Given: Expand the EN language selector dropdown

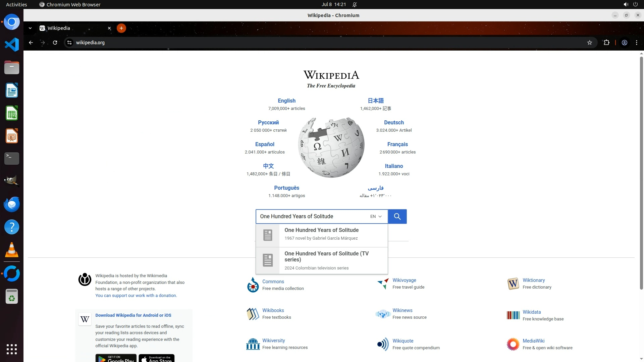Looking at the screenshot, I should [x=376, y=217].
